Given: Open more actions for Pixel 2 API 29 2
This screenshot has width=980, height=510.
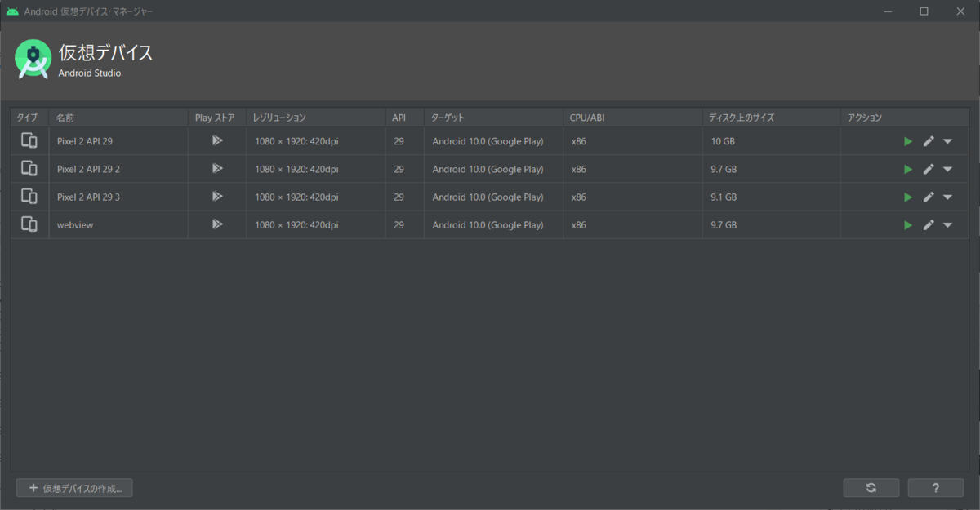Looking at the screenshot, I should click(947, 169).
